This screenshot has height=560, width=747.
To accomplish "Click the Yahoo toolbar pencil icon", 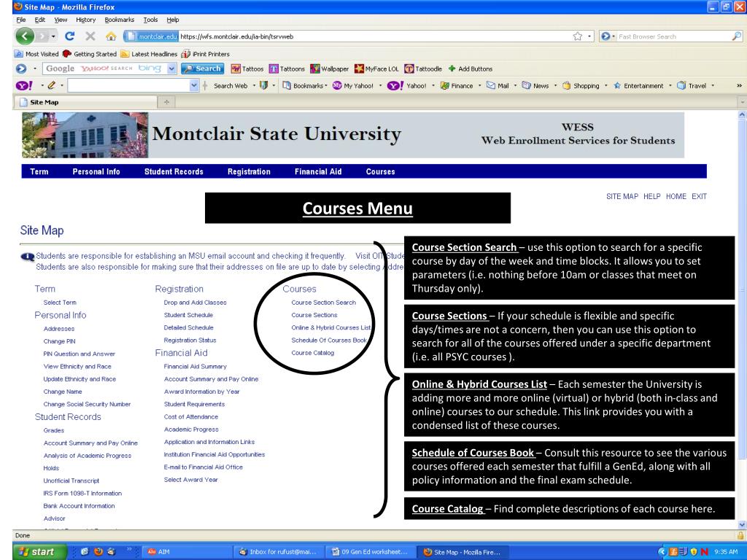I will coord(52,86).
